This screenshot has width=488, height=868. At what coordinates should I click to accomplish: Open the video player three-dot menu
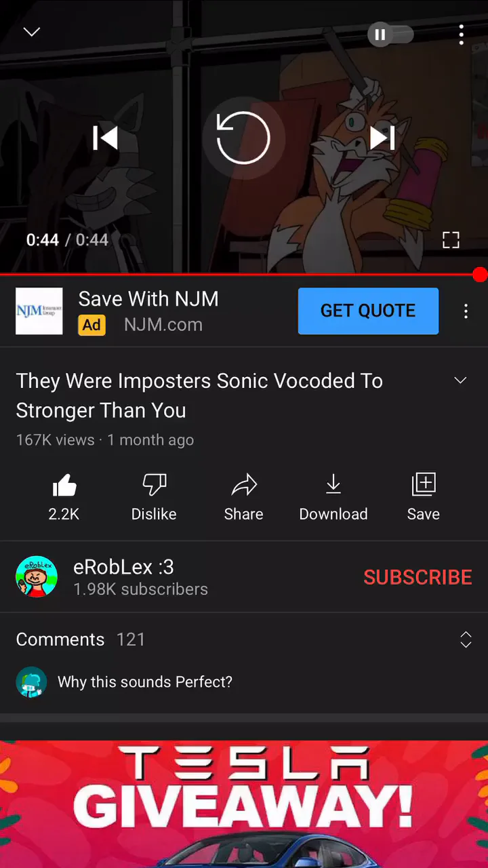462,35
